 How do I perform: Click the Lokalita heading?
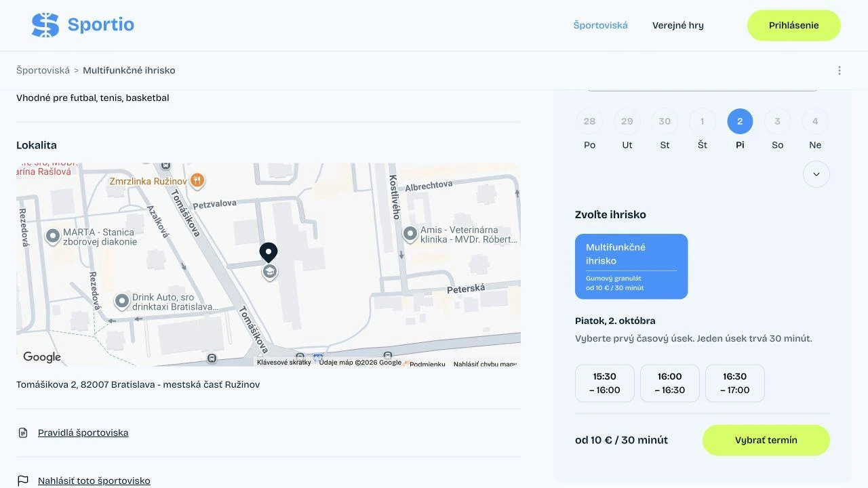coord(37,145)
